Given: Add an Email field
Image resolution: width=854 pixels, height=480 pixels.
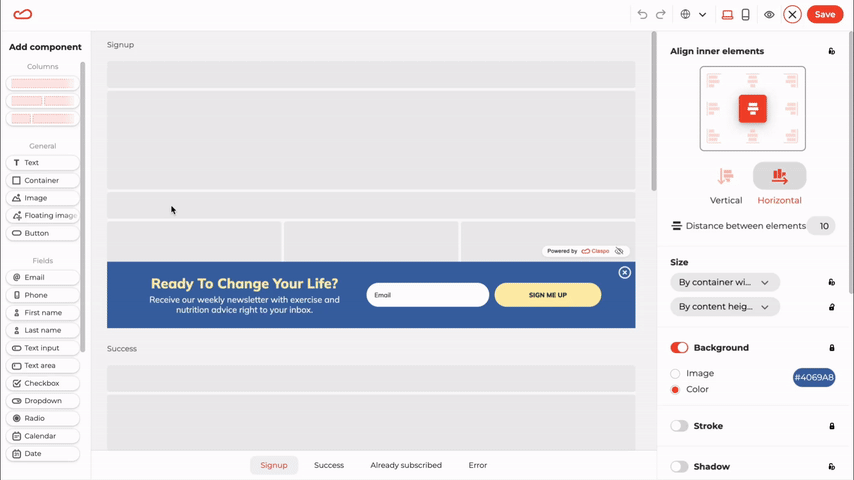Looking at the screenshot, I should tap(42, 277).
